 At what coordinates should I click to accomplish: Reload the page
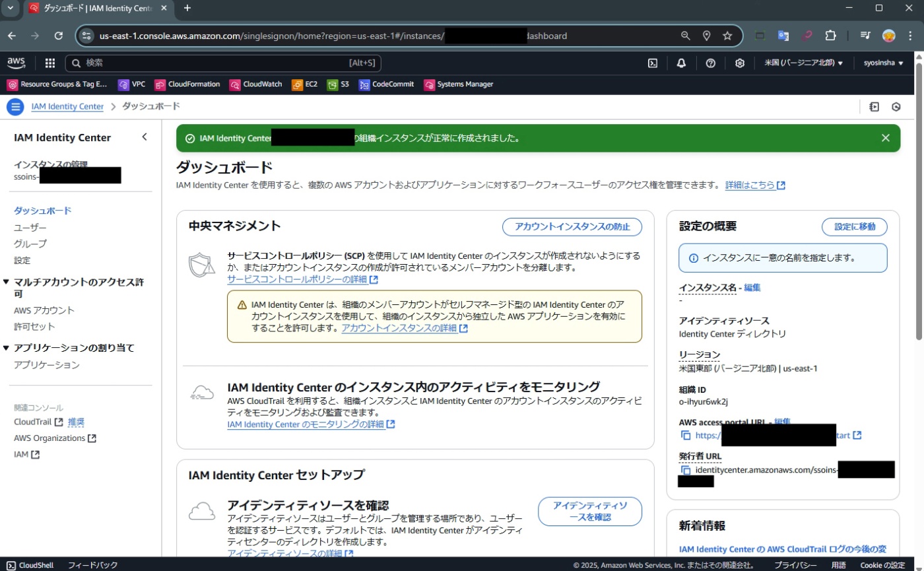tap(59, 36)
